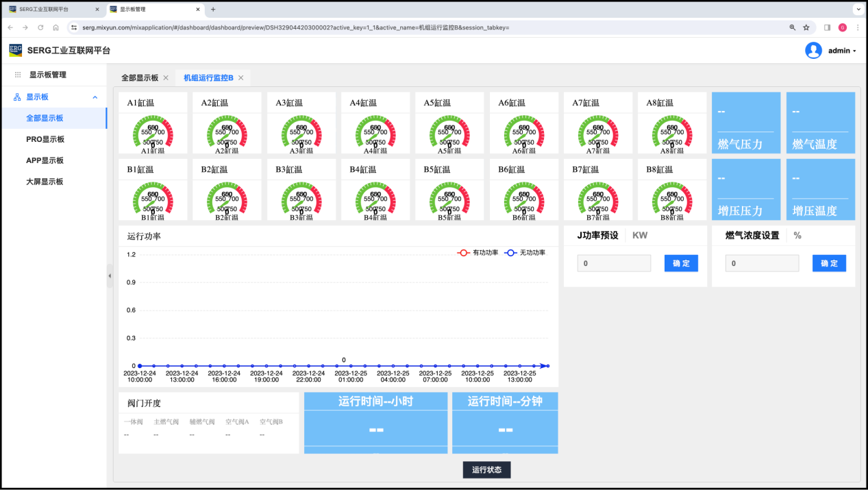868x490 pixels.
Task: Bookmark this page with star icon
Action: [x=806, y=27]
